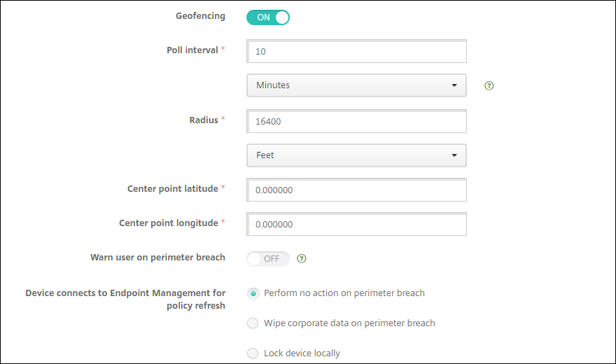Enable Warn user on perimeter breach toggle

pyautogui.click(x=267, y=259)
